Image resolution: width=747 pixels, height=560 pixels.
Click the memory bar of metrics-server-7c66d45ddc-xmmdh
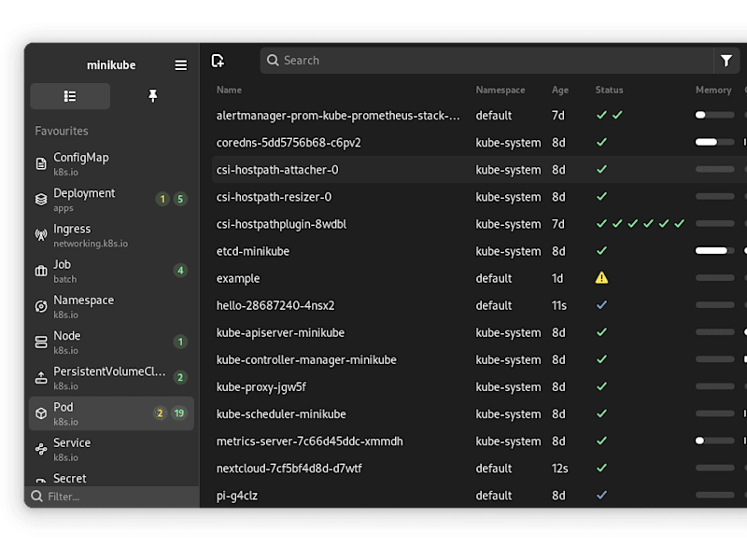tap(714, 441)
